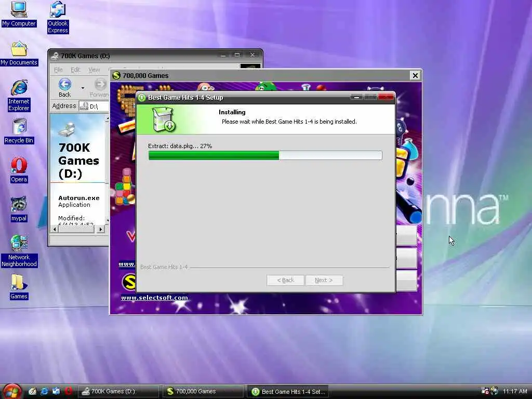Click the Next button in setup wizard
Screen dimensions: 532x399
point(324,280)
